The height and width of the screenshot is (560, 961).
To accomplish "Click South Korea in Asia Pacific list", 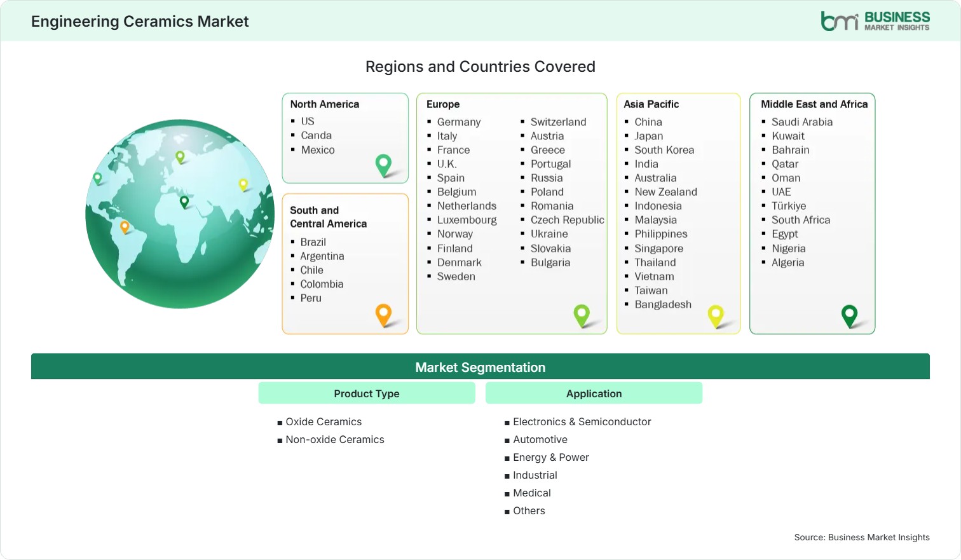I will (664, 150).
